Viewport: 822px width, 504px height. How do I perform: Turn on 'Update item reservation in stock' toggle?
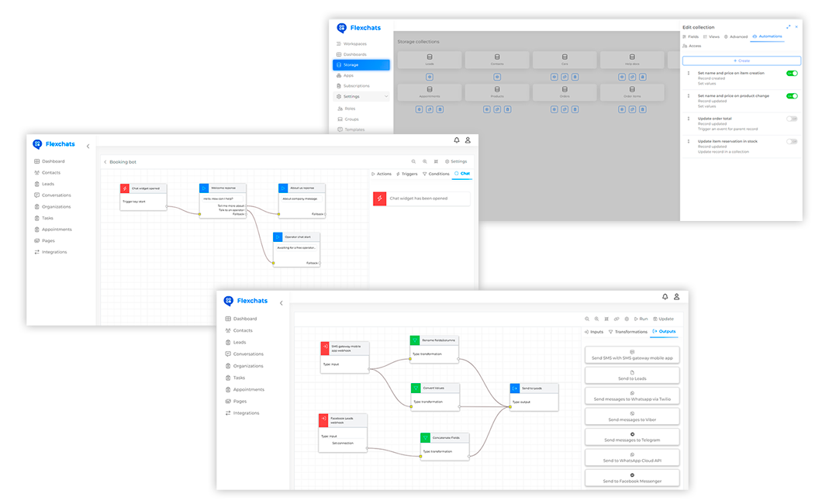pyautogui.click(x=791, y=141)
